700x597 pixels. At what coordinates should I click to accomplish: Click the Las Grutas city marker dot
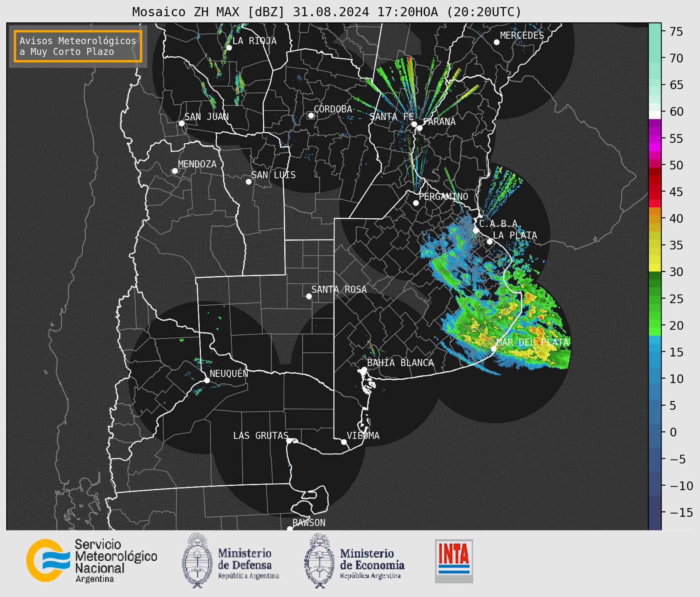[289, 441]
